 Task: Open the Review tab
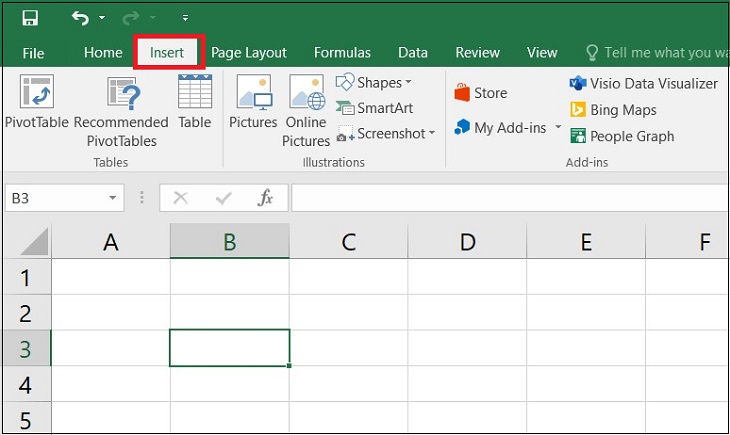point(477,53)
